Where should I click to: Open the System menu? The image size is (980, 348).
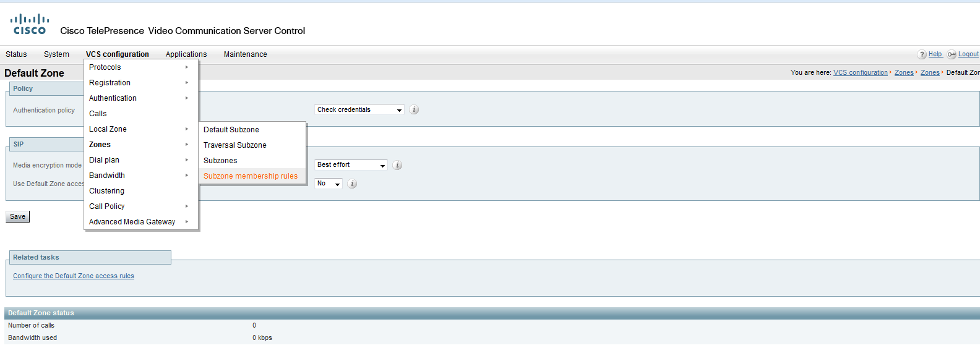point(56,54)
